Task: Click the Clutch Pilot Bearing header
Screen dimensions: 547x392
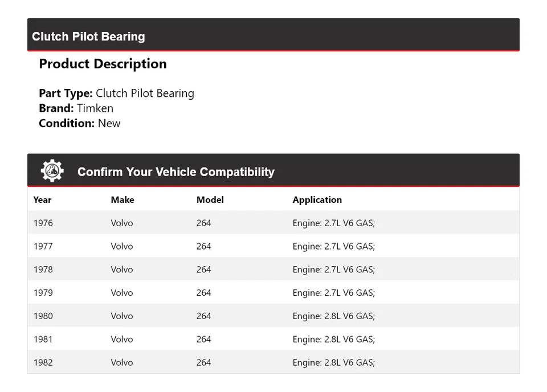Action: click(x=88, y=36)
